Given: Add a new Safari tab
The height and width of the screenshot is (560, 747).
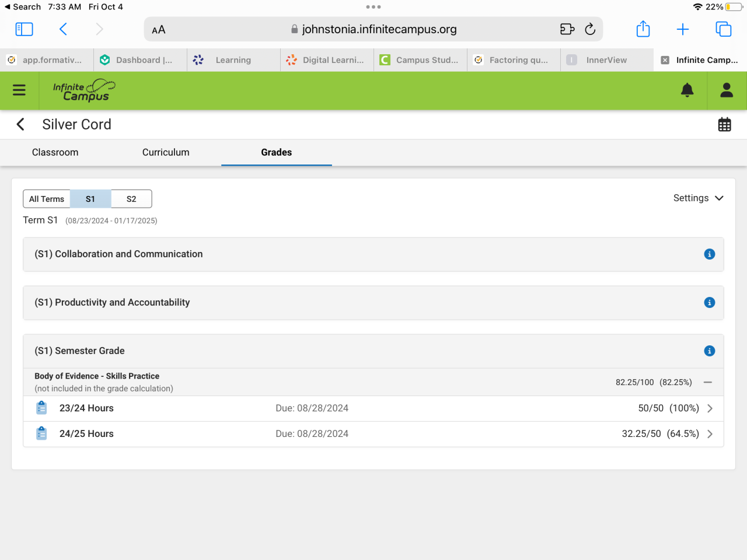Looking at the screenshot, I should pos(683,29).
